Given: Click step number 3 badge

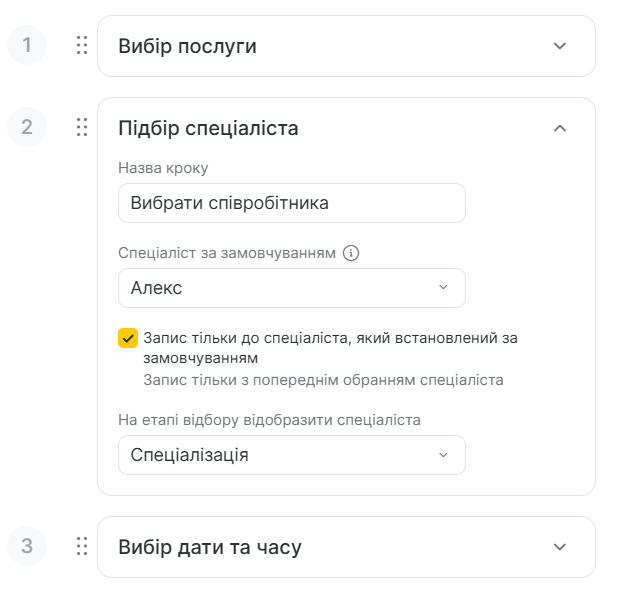Looking at the screenshot, I should click(27, 546).
